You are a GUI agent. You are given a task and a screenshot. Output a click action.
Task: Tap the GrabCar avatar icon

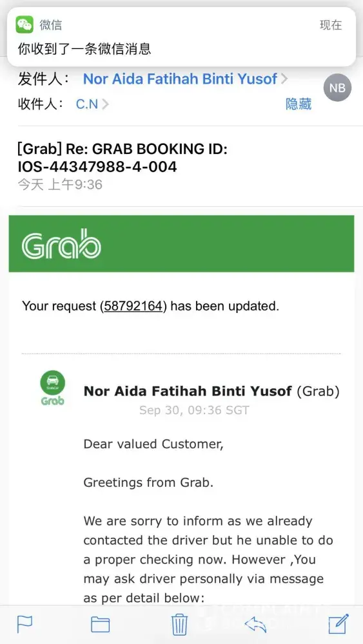coord(53,388)
